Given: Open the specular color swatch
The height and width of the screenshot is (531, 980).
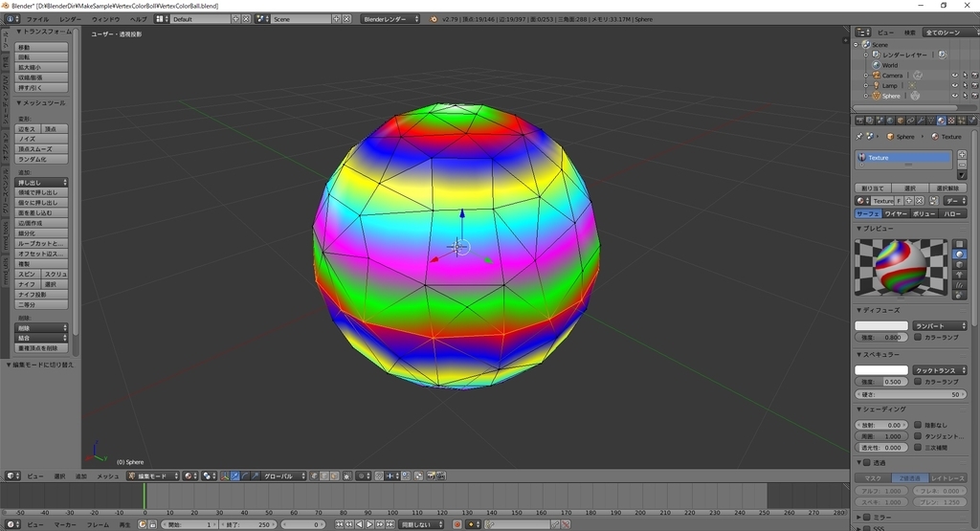Looking at the screenshot, I should click(881, 370).
